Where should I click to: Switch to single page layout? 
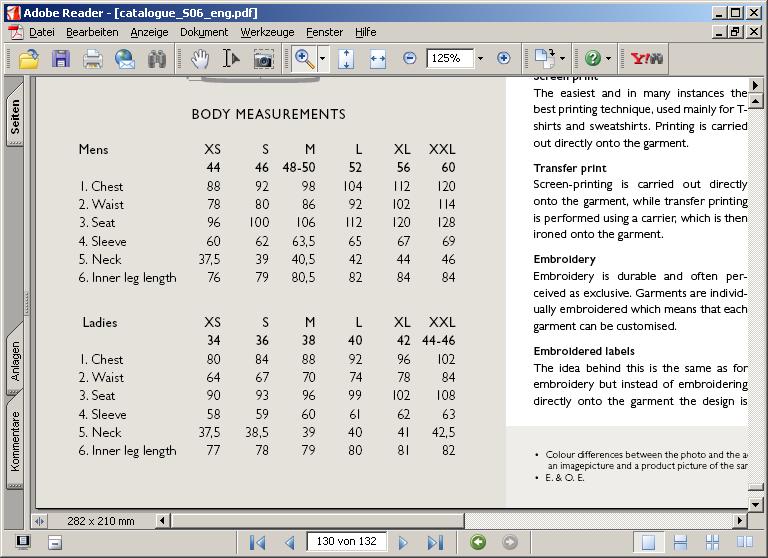tap(648, 542)
